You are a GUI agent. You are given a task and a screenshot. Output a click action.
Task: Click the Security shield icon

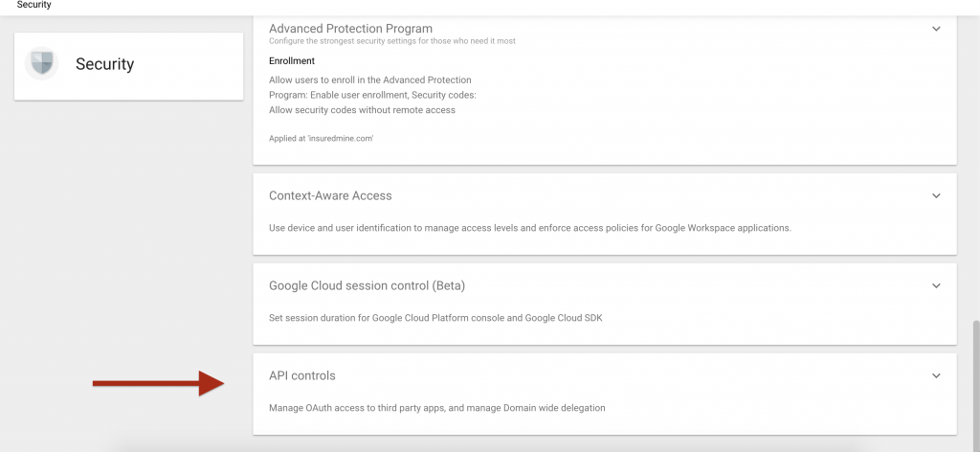click(42, 64)
